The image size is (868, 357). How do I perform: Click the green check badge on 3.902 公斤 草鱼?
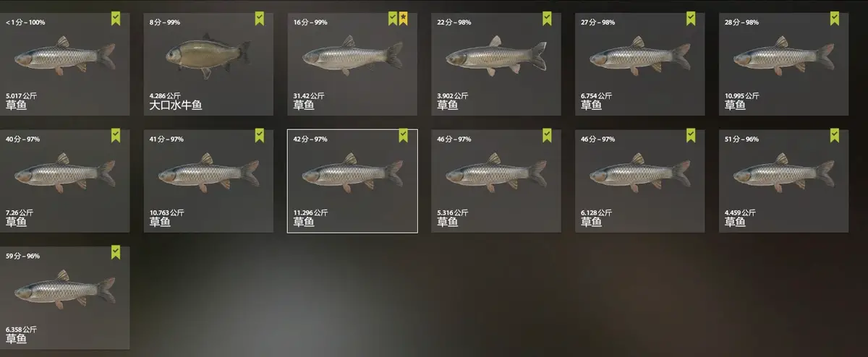(547, 19)
